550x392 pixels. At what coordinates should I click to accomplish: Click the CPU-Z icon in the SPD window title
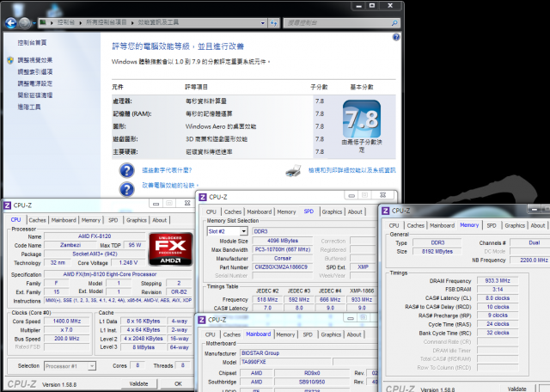pyautogui.click(x=203, y=197)
